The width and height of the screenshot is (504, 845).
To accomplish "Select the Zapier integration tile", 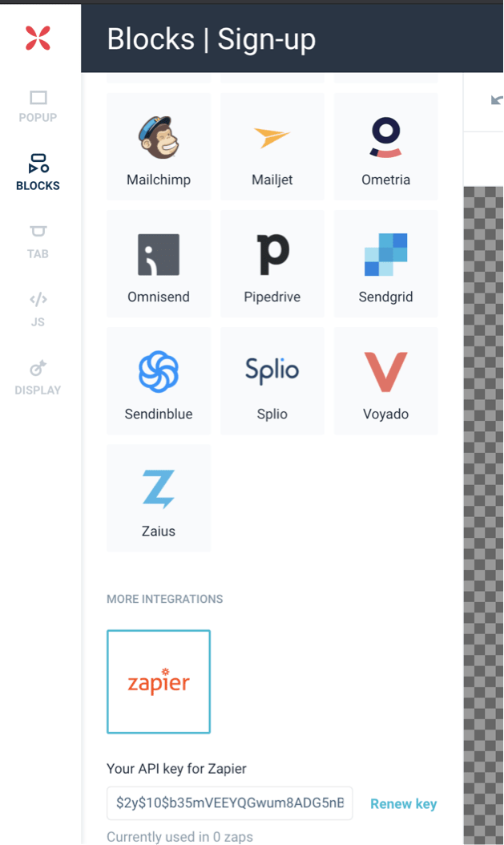I will tap(159, 681).
